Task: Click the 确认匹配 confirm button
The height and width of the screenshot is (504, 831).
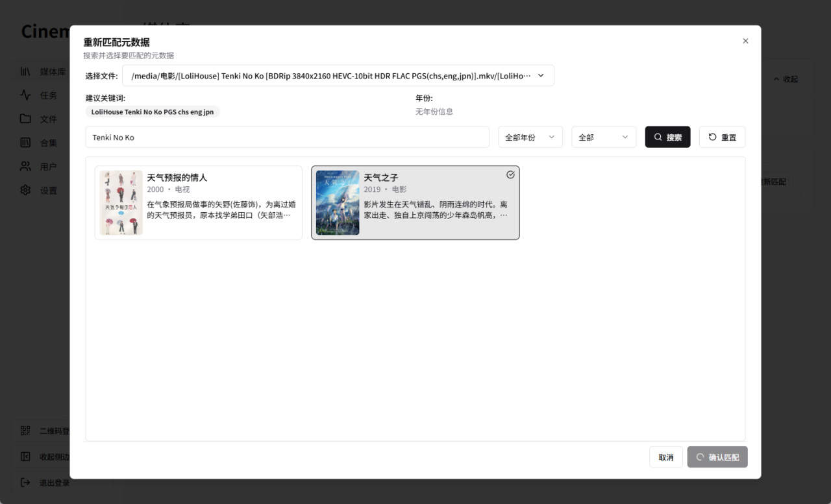Action: coord(717,457)
